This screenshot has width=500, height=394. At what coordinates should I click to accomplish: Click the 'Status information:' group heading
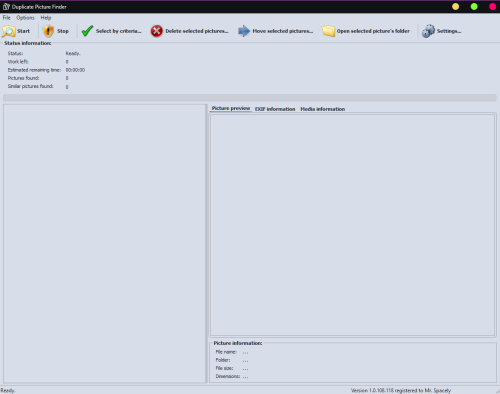(28, 43)
